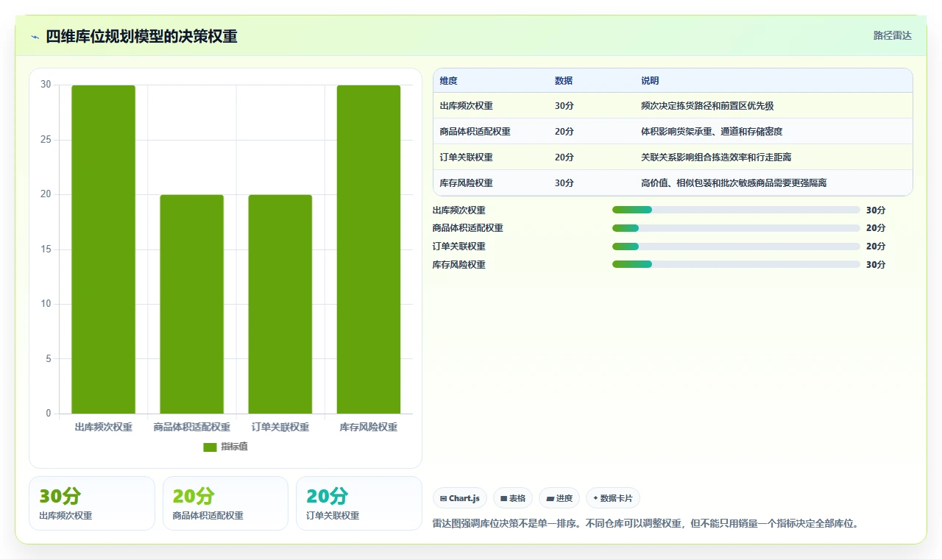The image size is (942, 560).
Task: Click the 库存风险权重 x-axis label
Action: (x=368, y=428)
